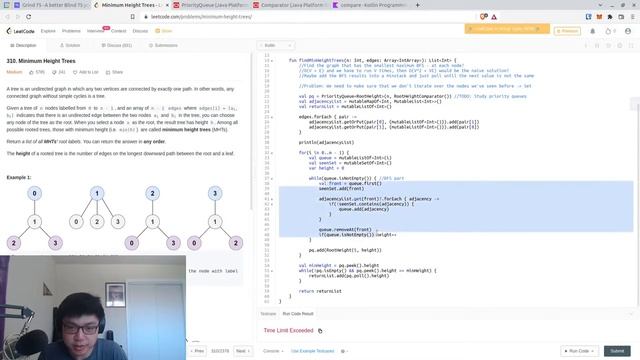This screenshot has width=640, height=360.
Task: Click the editor fullscreen icon
Action: (x=631, y=45)
